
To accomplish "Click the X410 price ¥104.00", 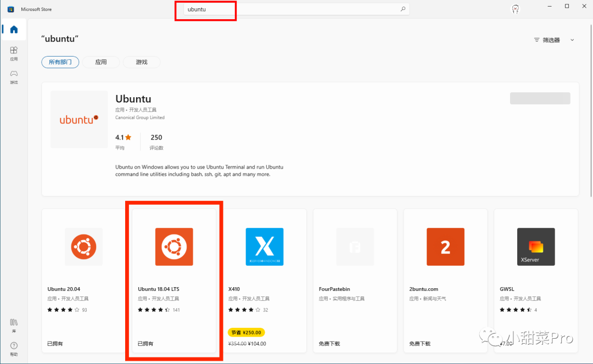I will coord(257,344).
